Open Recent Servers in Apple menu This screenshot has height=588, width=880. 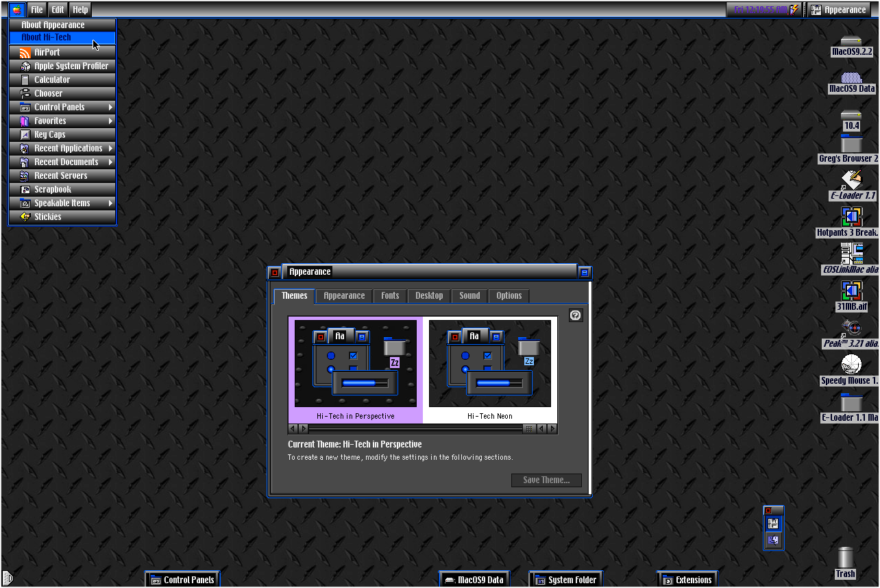point(62,175)
